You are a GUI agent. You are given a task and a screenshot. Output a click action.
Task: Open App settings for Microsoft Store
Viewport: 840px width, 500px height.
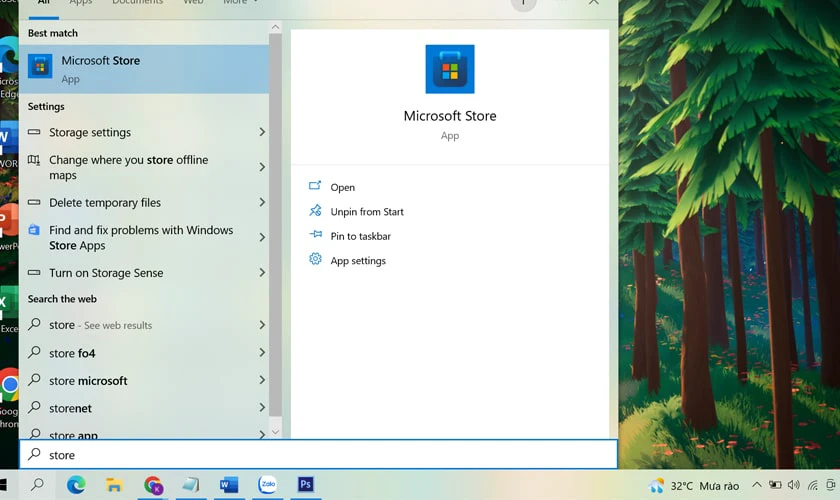pyautogui.click(x=358, y=260)
